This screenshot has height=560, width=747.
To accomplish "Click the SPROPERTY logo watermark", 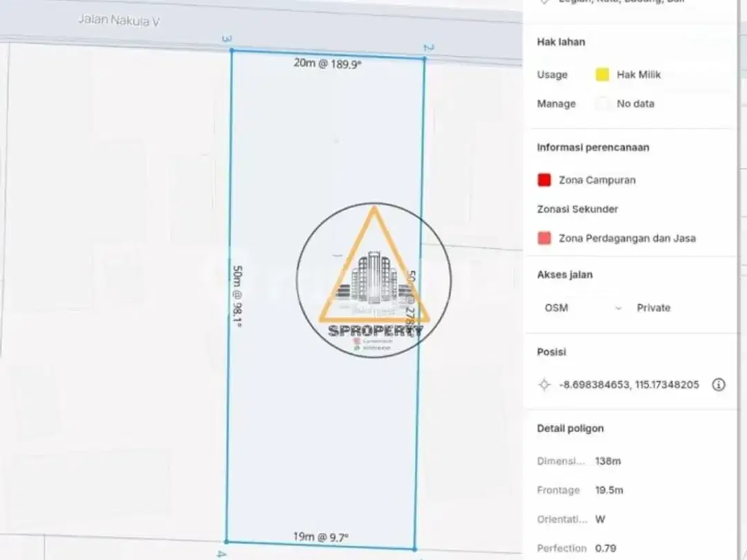I will coord(374,280).
